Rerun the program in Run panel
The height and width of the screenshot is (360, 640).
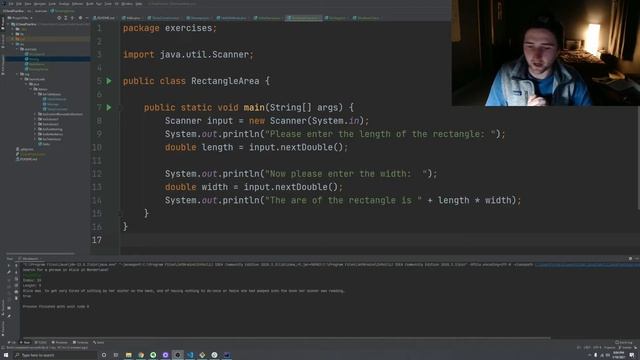[x=9, y=266]
